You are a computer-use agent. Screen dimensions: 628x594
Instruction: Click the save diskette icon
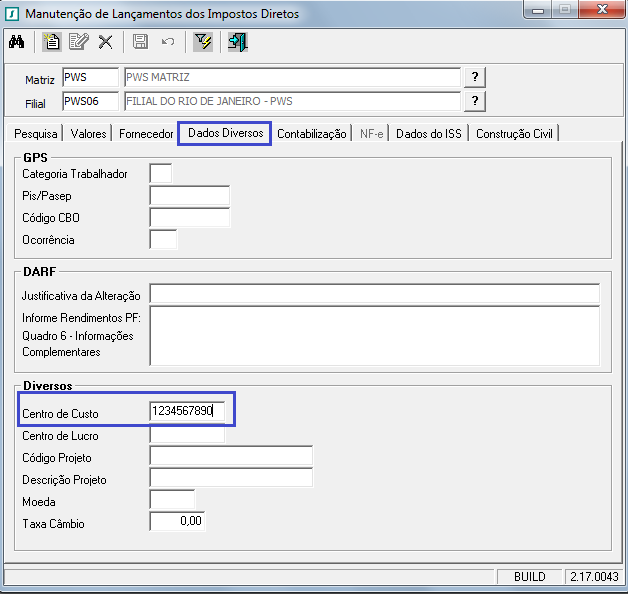tap(140, 42)
